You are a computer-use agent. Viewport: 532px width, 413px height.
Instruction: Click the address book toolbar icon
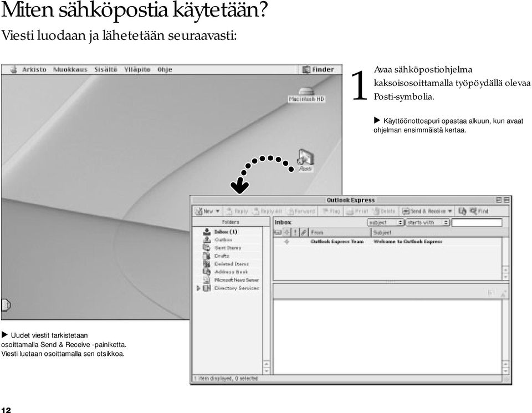(462, 211)
